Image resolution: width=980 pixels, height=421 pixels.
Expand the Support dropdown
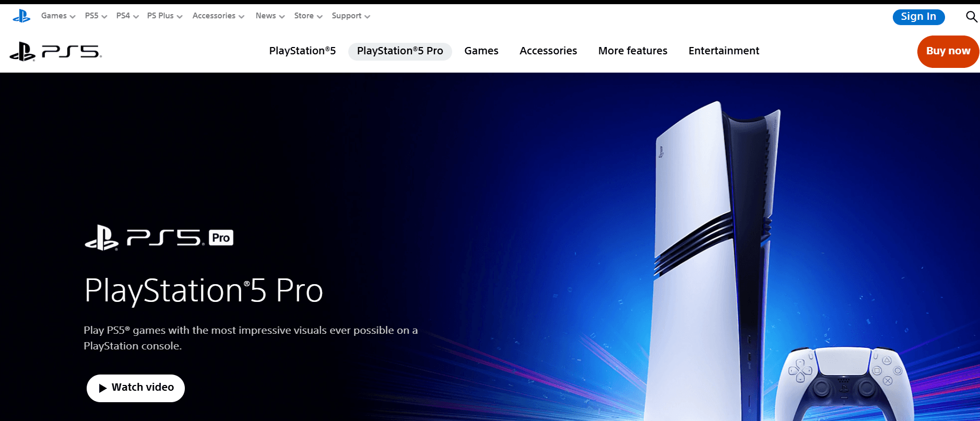click(x=351, y=16)
